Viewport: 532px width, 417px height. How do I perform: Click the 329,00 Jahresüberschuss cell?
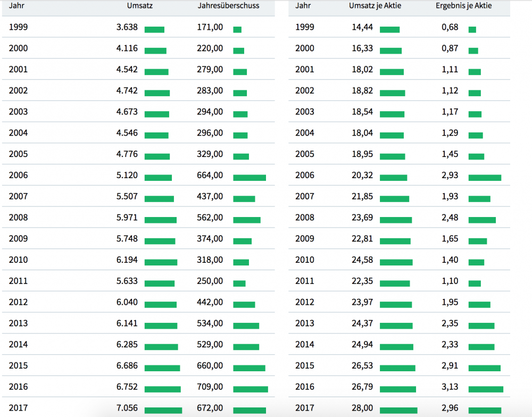click(x=210, y=154)
